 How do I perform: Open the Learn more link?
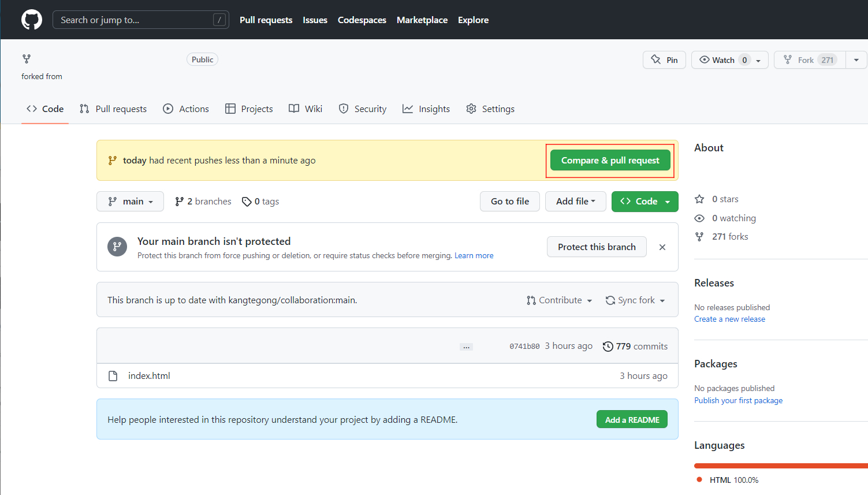pyautogui.click(x=474, y=256)
